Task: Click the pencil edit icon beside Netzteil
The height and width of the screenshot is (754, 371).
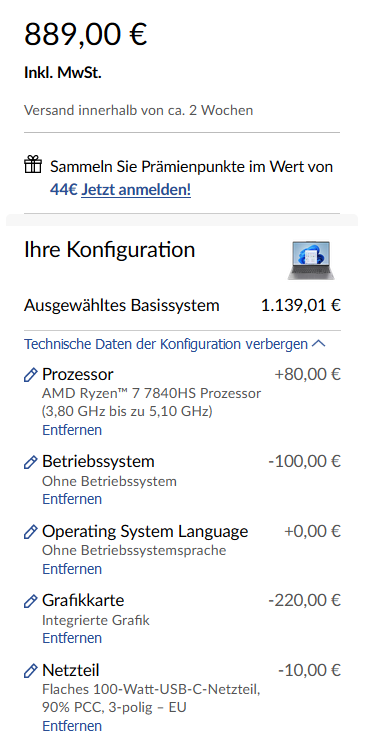Action: (30, 670)
